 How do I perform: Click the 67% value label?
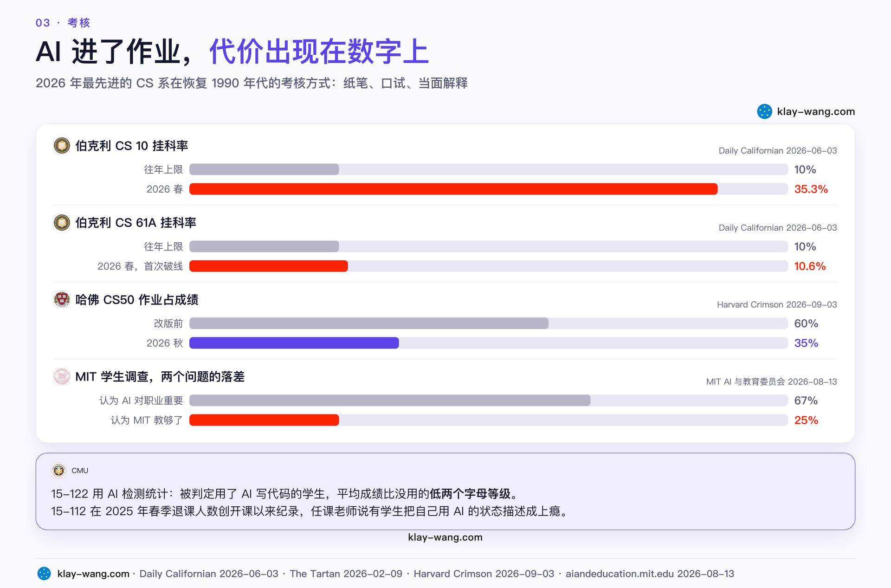[x=806, y=401]
